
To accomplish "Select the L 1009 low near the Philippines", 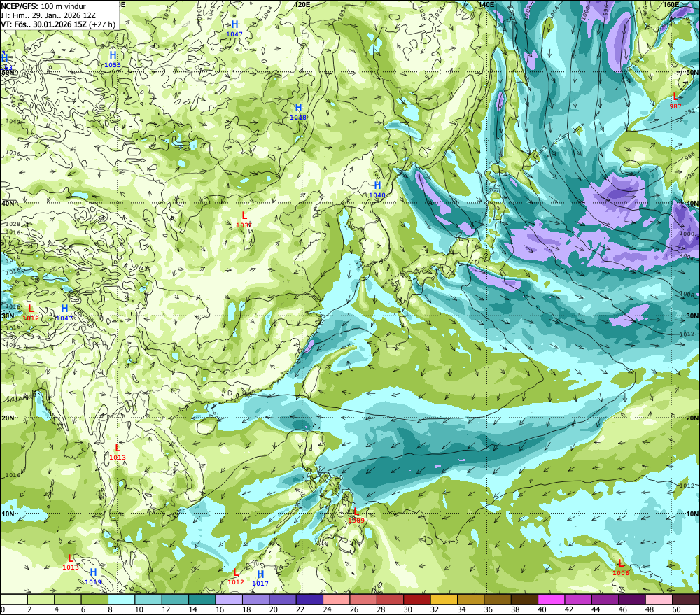I will [x=356, y=515].
